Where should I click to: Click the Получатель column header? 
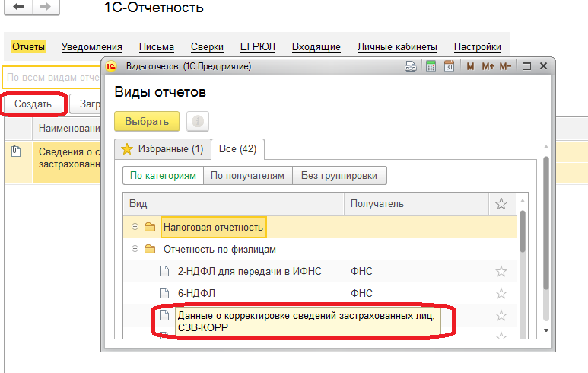pos(416,204)
